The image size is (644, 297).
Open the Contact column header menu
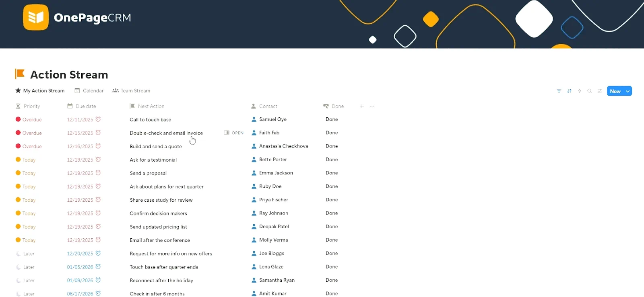(264, 106)
